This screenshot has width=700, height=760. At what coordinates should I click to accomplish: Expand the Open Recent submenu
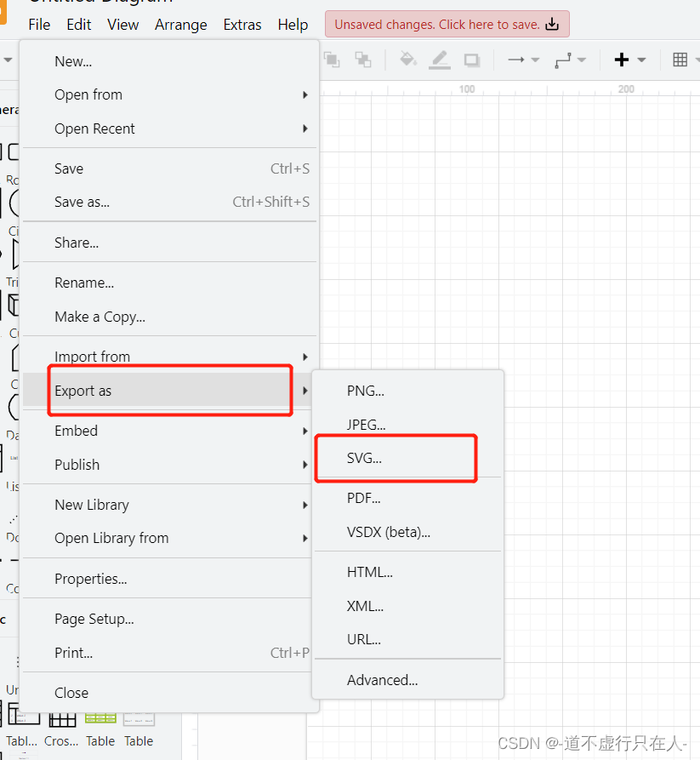[x=169, y=129]
